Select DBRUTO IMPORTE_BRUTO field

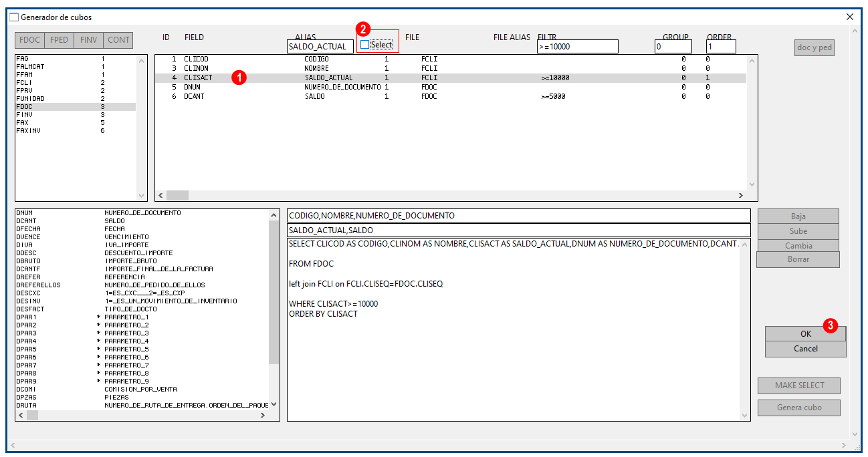(142, 261)
